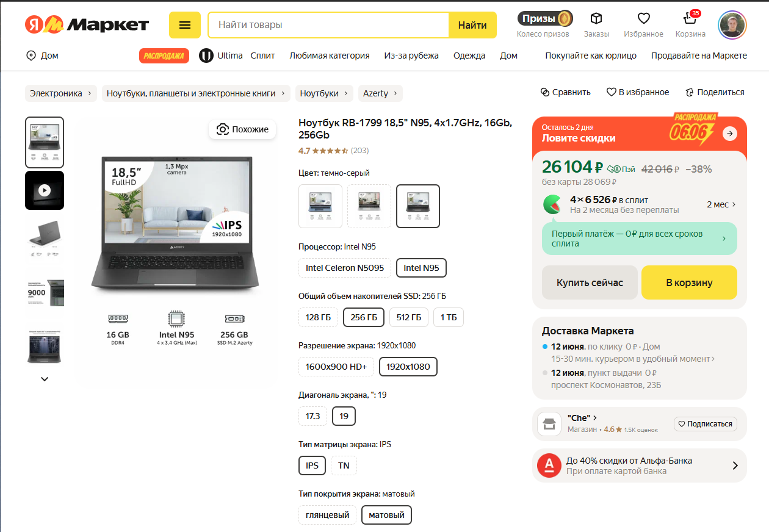The width and height of the screenshot is (769, 532).
Task: Open the 'Похожие' similar-items camera button
Action: 242,129
